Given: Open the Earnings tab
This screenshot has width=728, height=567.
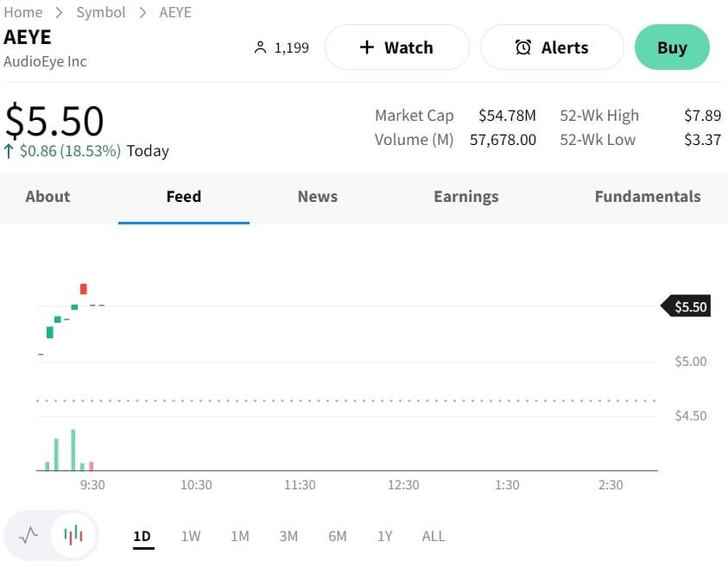Looking at the screenshot, I should (x=465, y=197).
